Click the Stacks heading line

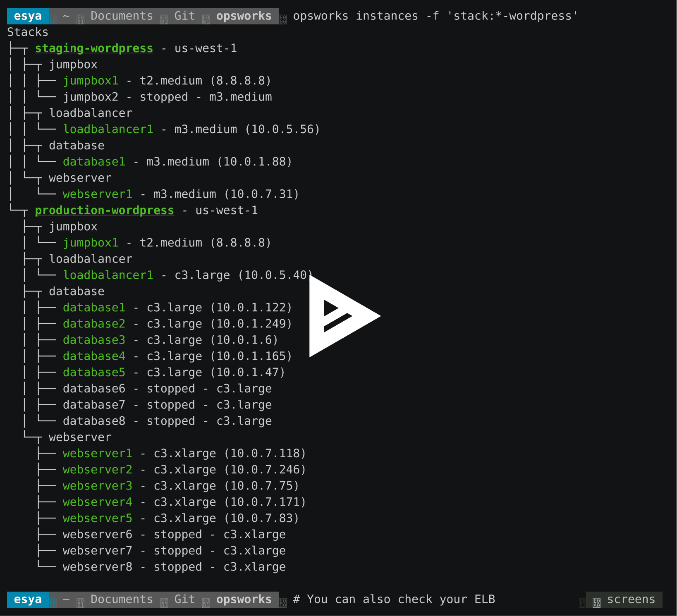pos(28,32)
